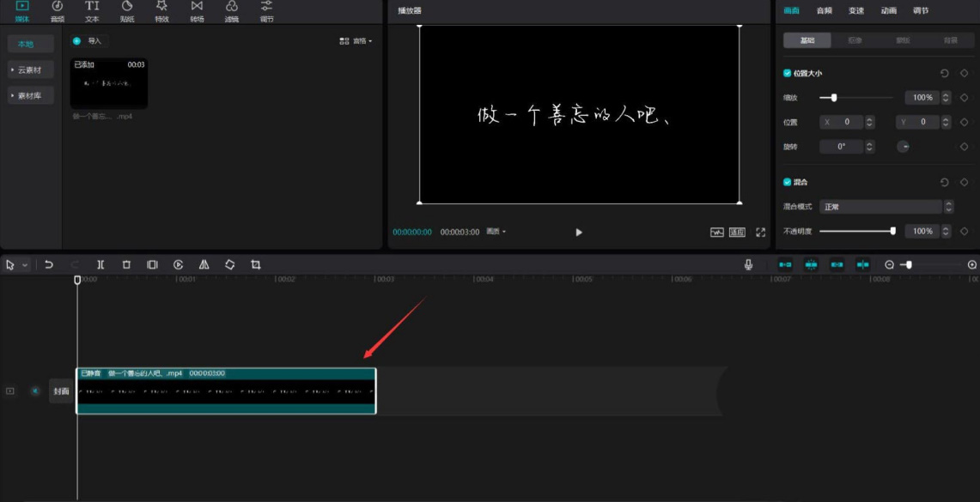Viewport: 980px width, 502px height.
Task: Select the Crop tool above the timeline
Action: point(254,264)
